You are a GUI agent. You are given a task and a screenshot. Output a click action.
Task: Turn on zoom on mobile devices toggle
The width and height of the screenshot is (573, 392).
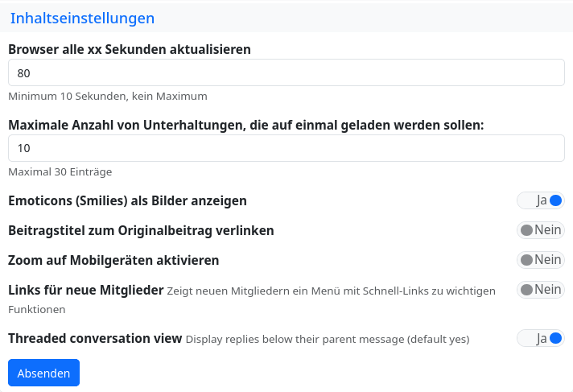point(541,260)
